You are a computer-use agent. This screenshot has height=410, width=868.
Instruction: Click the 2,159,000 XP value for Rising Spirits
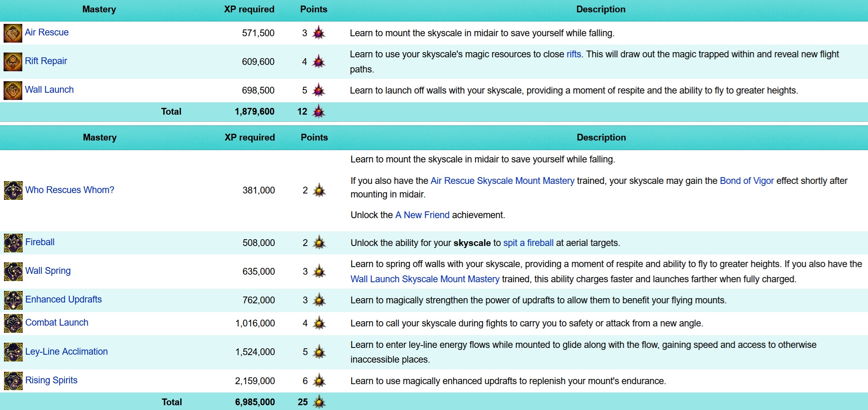pos(255,381)
